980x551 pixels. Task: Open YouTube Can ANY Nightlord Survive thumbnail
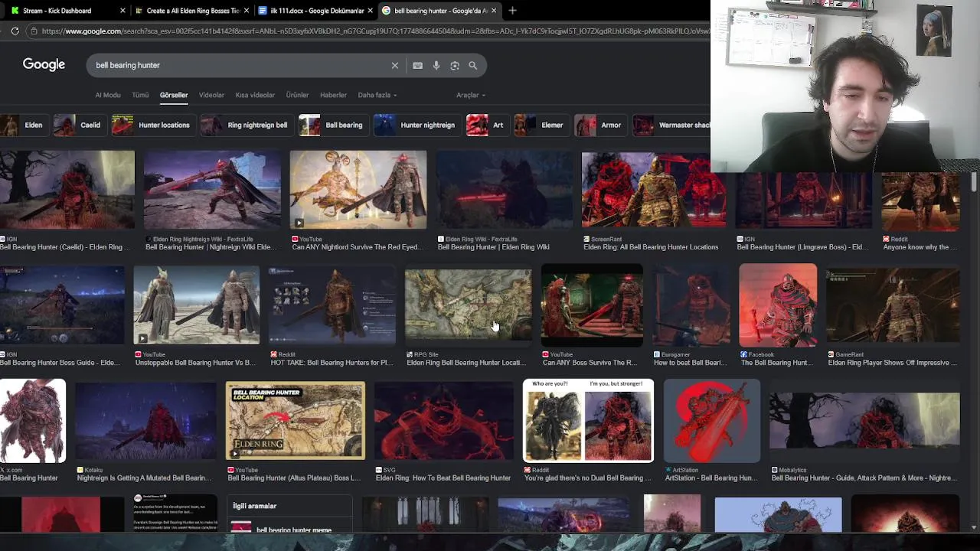click(x=358, y=190)
